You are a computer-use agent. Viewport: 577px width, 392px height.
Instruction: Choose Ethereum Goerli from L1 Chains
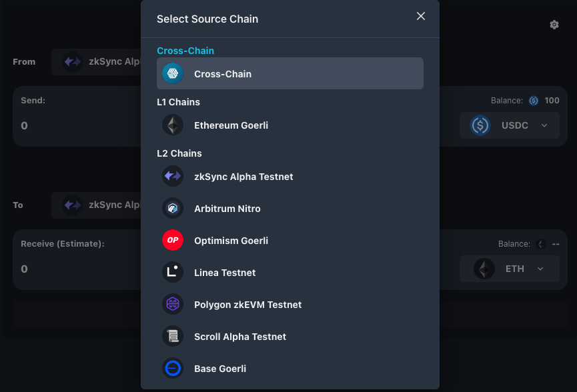231,125
